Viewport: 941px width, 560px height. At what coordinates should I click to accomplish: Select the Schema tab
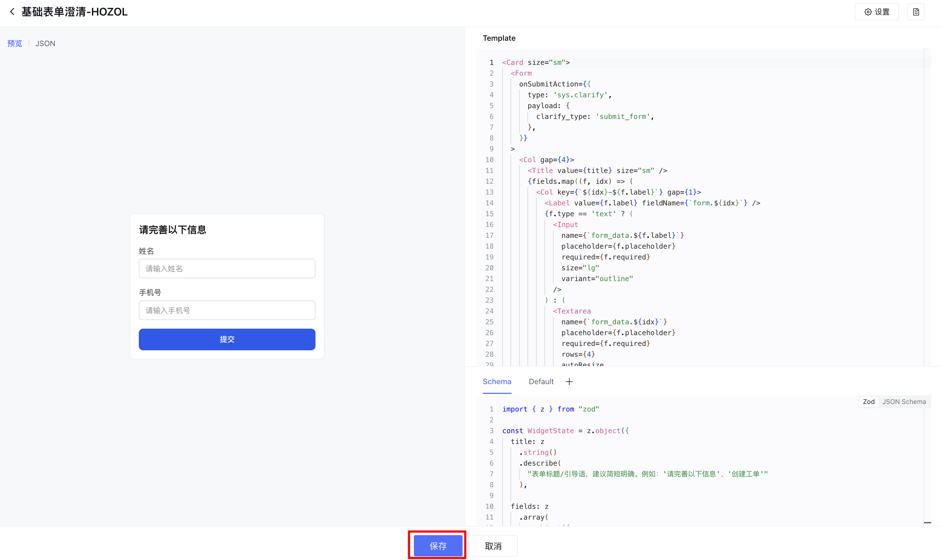pos(497,382)
